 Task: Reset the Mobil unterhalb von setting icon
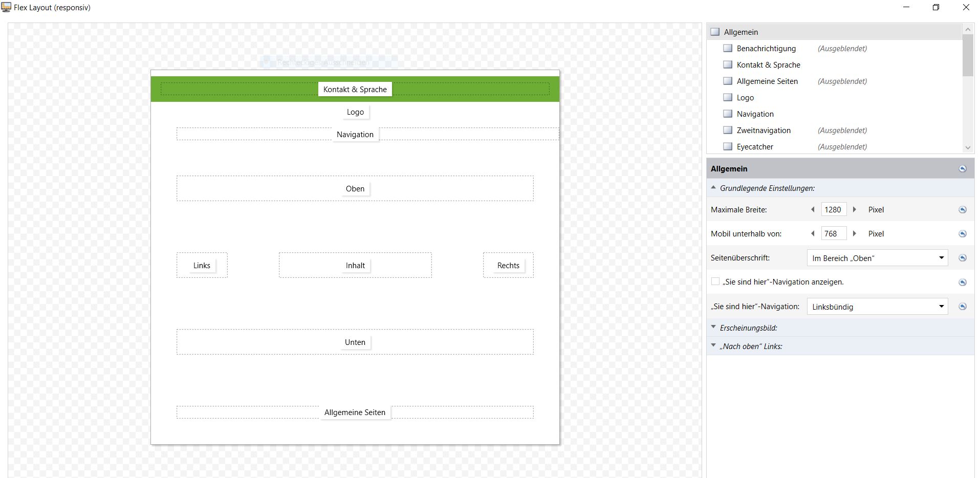coord(962,234)
